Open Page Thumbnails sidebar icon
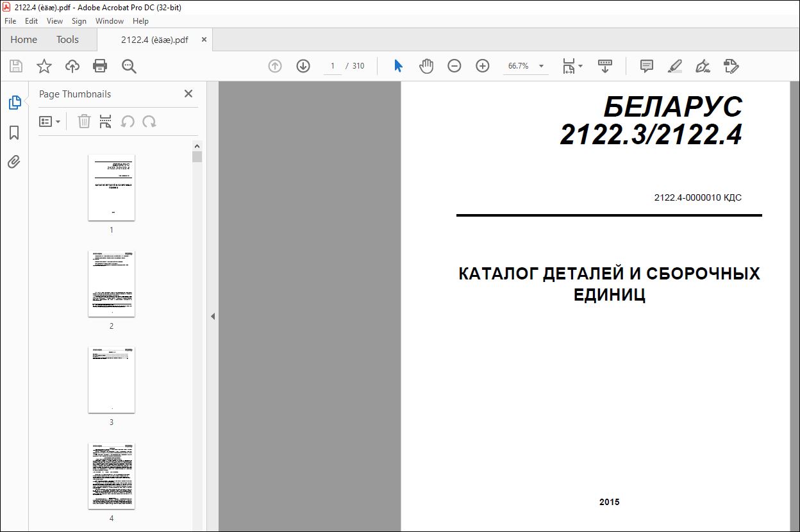This screenshot has width=800, height=532. coord(14,103)
